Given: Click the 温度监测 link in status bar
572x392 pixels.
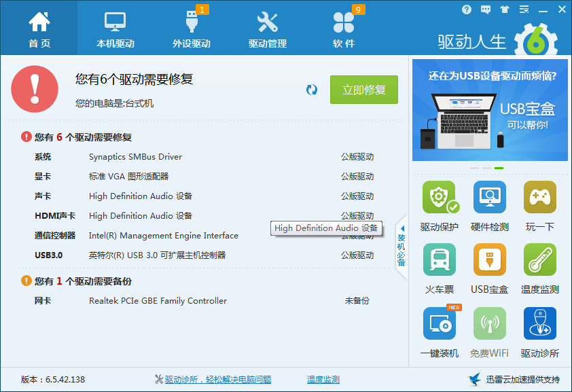Looking at the screenshot, I should click(323, 380).
